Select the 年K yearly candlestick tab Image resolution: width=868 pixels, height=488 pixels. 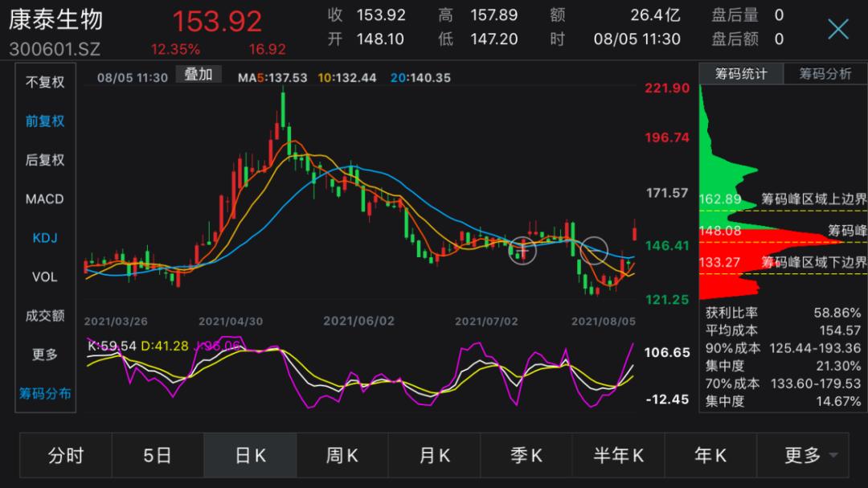710,455
